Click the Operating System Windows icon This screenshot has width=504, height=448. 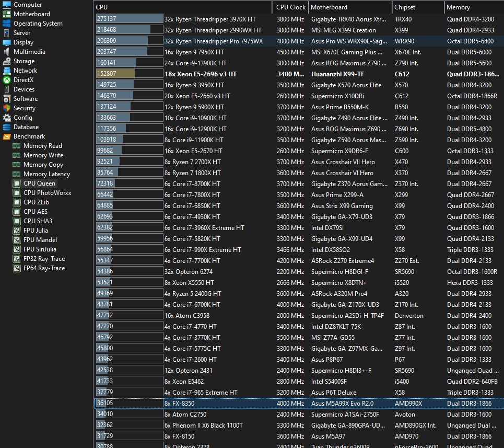(x=7, y=24)
